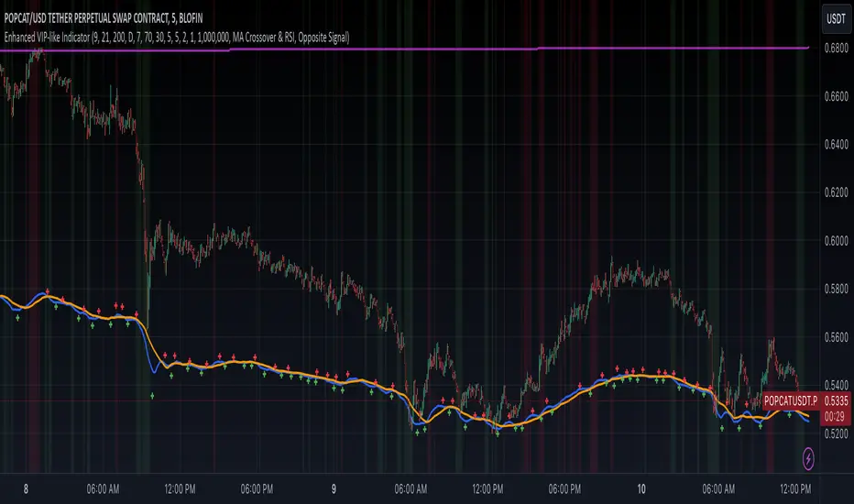Click the lone green signal marker under the sharp drop
The width and height of the screenshot is (854, 504).
[x=152, y=395]
